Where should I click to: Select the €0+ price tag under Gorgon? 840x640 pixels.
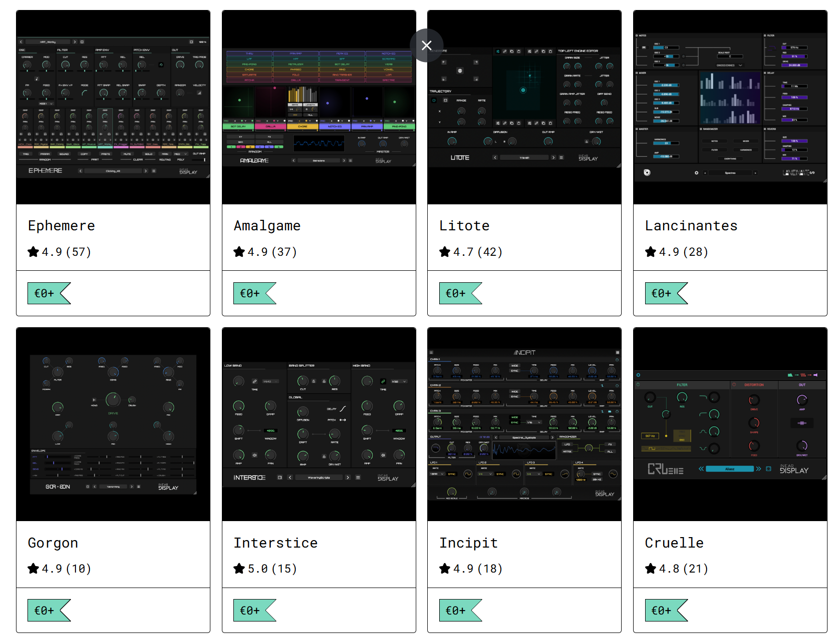click(x=48, y=611)
